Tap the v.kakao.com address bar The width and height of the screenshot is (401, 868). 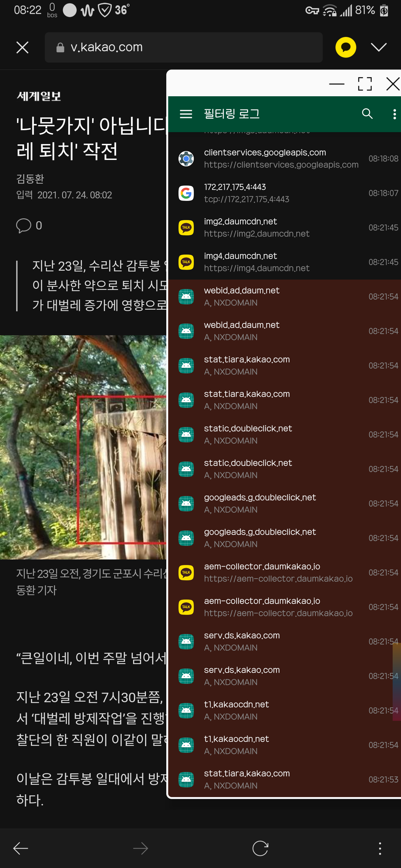pyautogui.click(x=184, y=47)
